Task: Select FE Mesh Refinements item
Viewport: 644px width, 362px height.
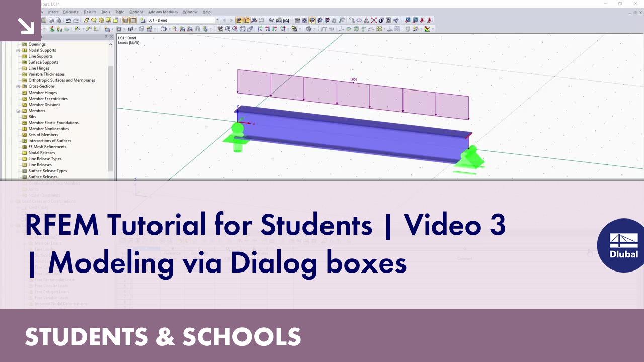Action: point(47,147)
